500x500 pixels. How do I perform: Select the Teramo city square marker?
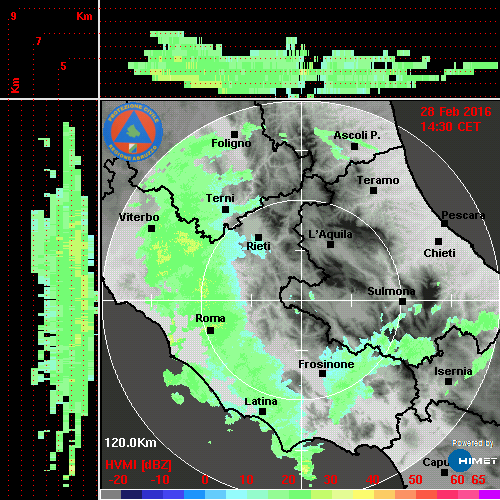pyautogui.click(x=373, y=190)
